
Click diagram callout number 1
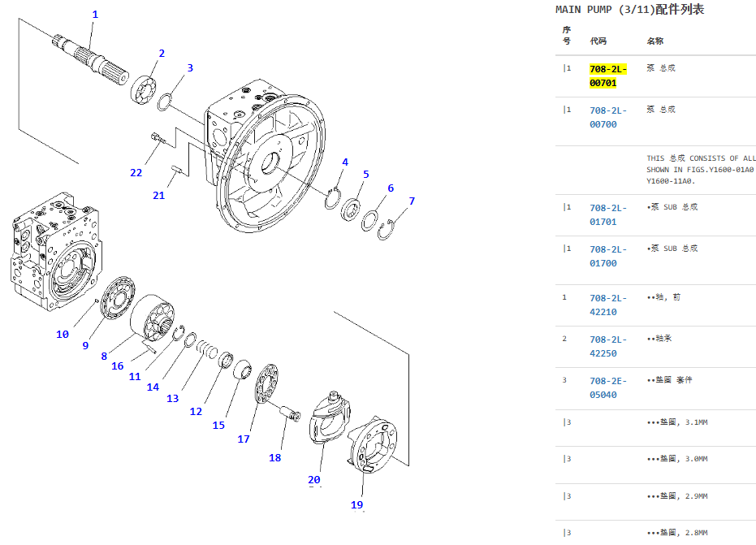(95, 15)
